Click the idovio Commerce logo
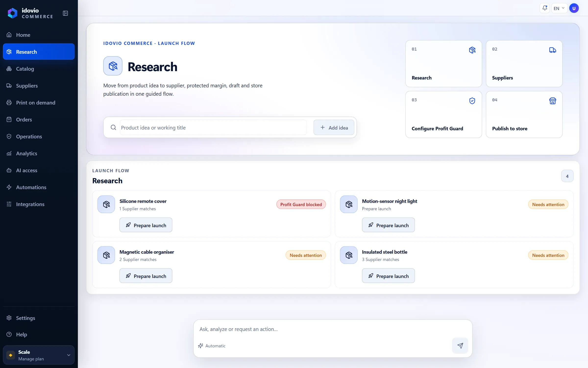588x368 pixels. click(x=30, y=13)
